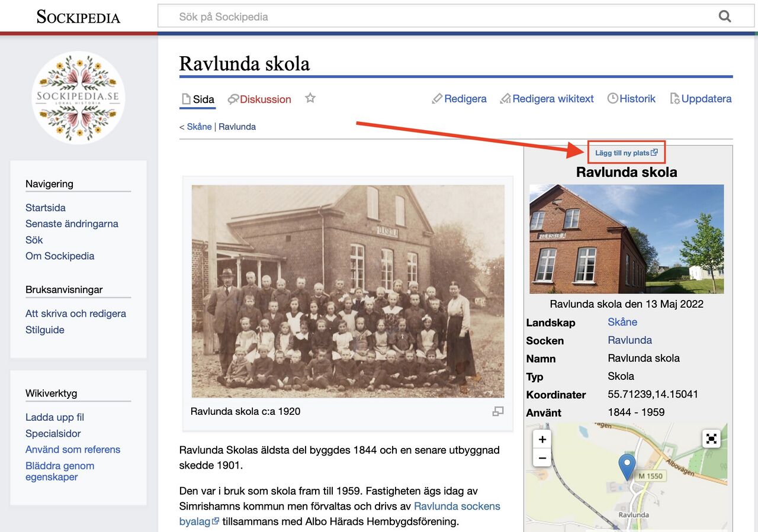Zoom in on the map

click(542, 440)
